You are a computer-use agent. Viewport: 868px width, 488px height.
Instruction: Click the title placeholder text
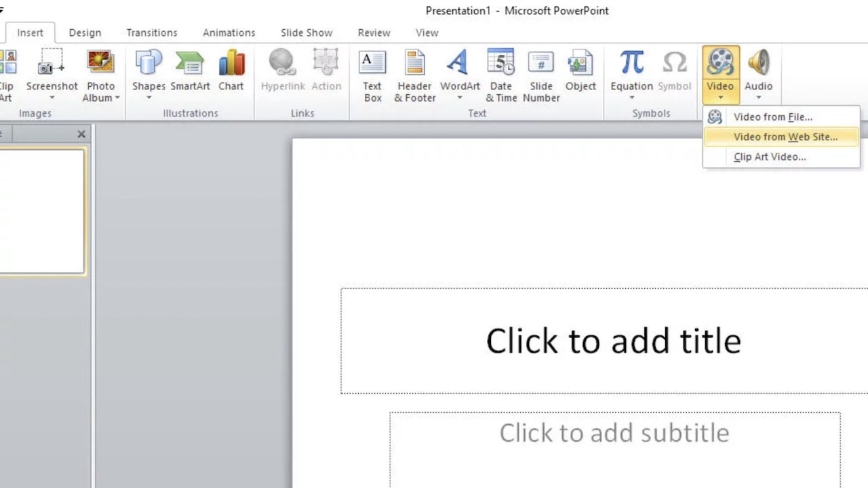point(613,340)
